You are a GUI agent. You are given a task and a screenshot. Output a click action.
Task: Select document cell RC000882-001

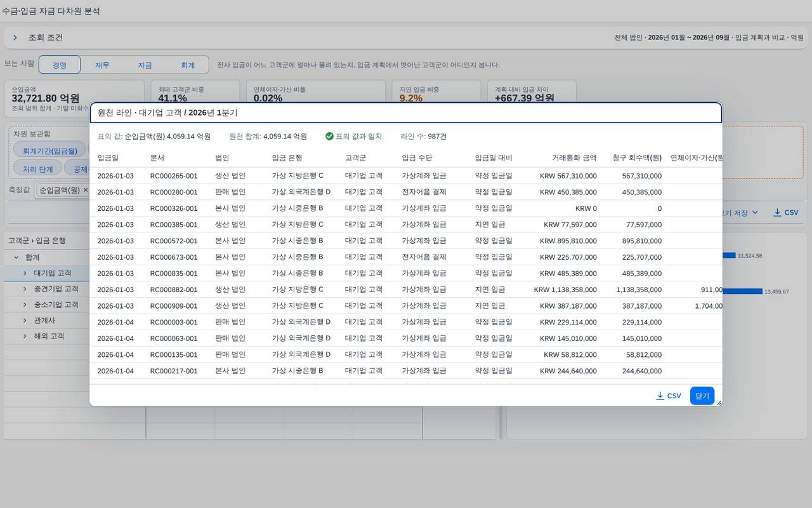click(x=174, y=290)
